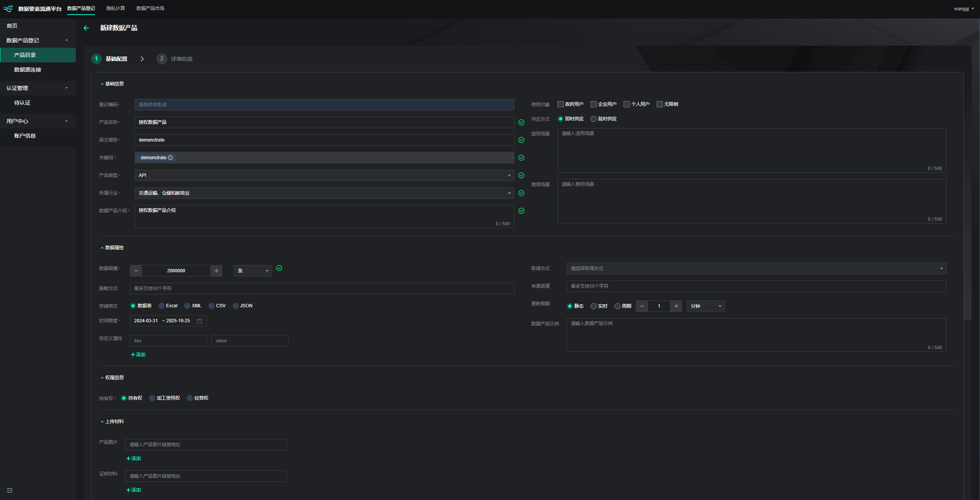
Task: Enable the 无限制 checkbox
Action: 660,104
